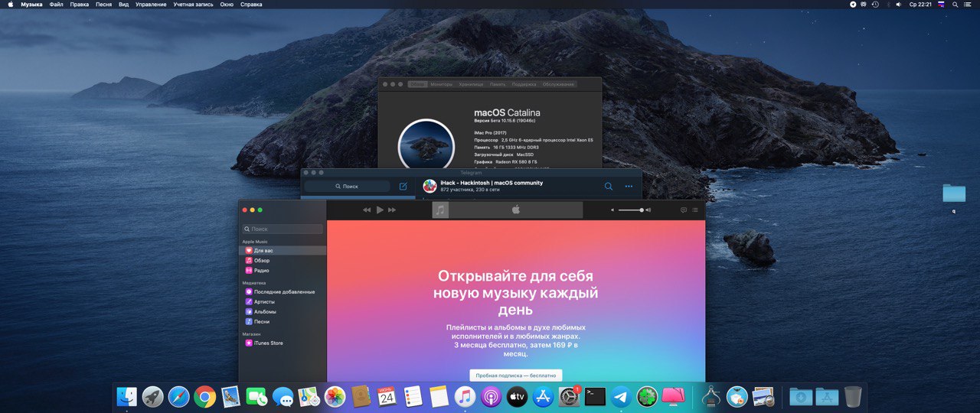Open Messages from the Dock
The height and width of the screenshot is (413, 980).
pyautogui.click(x=283, y=396)
